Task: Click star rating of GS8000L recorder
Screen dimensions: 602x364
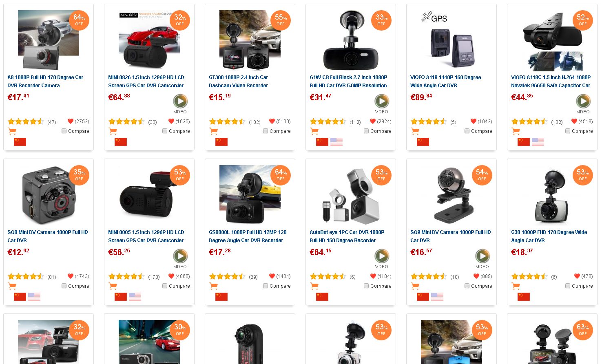Action: [x=227, y=277]
